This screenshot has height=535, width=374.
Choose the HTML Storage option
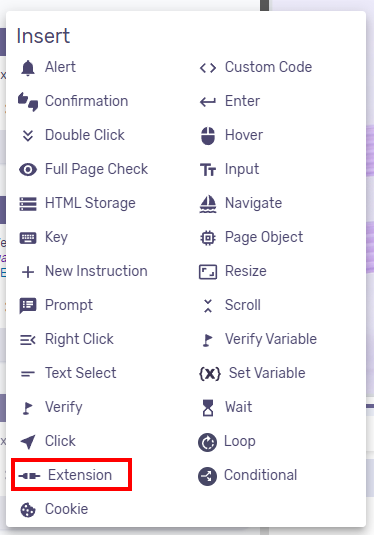(x=77, y=203)
